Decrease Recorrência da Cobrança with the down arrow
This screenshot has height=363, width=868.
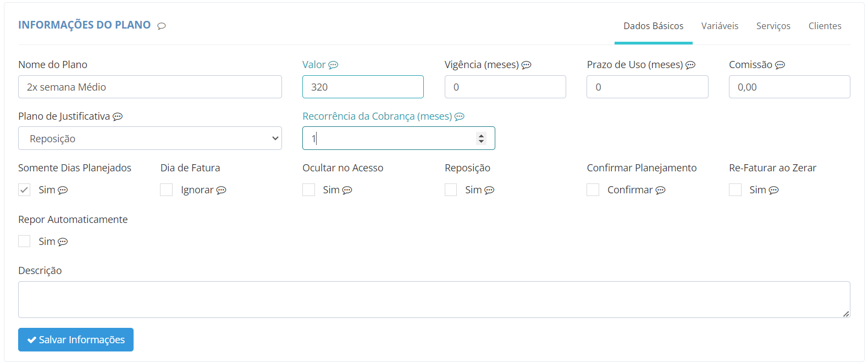[481, 142]
